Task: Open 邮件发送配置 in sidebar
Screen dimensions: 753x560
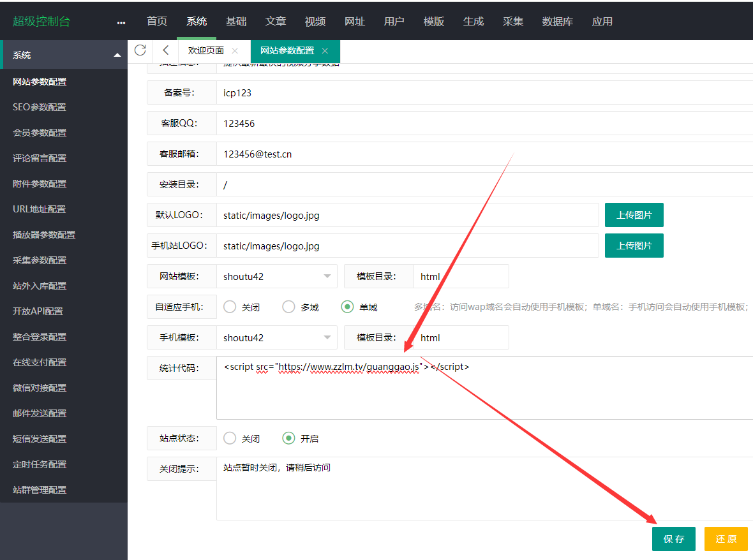Action: (40, 413)
